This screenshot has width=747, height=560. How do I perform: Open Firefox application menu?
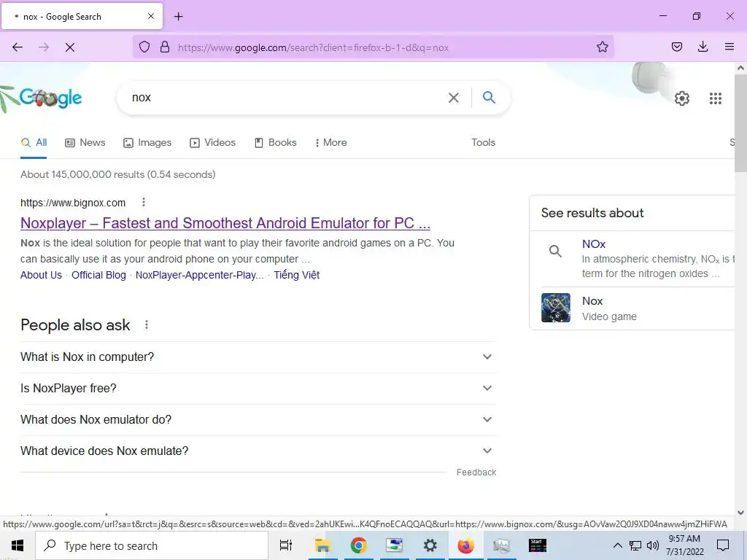pyautogui.click(x=729, y=47)
